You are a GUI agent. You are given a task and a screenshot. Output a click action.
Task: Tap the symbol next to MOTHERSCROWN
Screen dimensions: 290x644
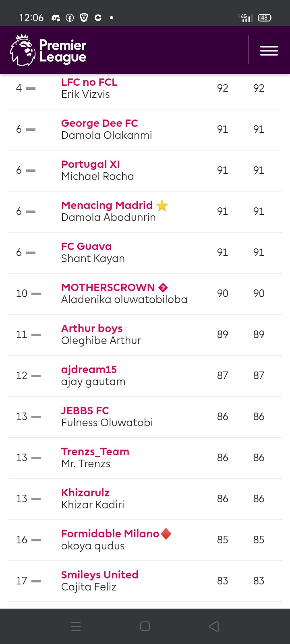[163, 288]
